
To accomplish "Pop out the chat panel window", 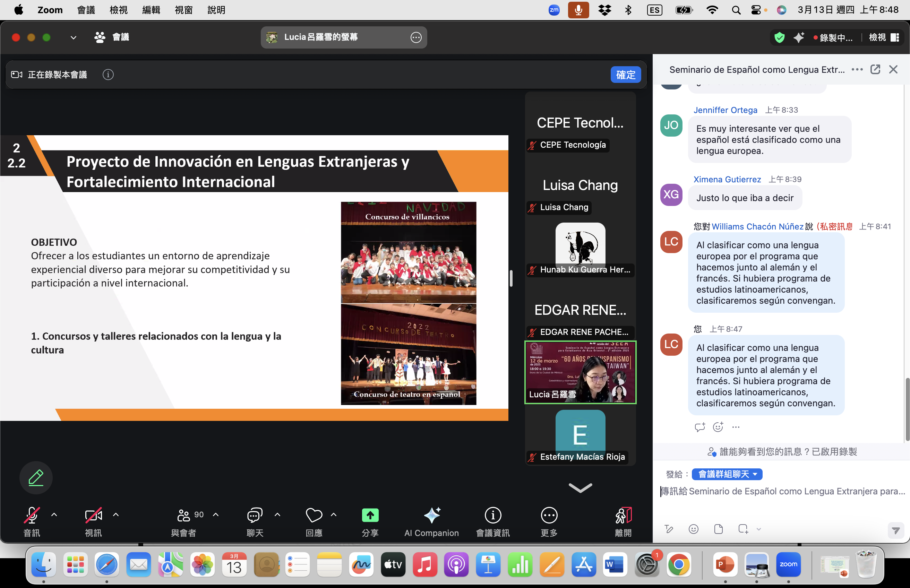I will [875, 69].
